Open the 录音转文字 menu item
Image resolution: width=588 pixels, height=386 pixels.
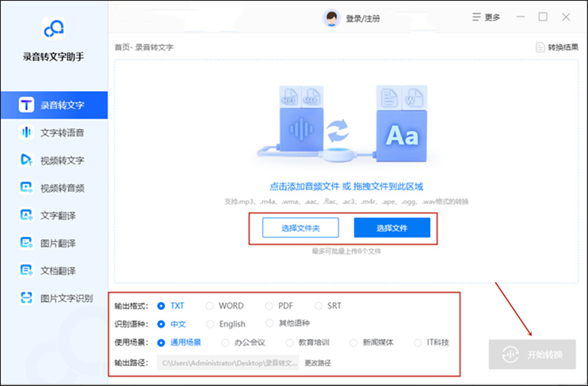click(x=54, y=105)
